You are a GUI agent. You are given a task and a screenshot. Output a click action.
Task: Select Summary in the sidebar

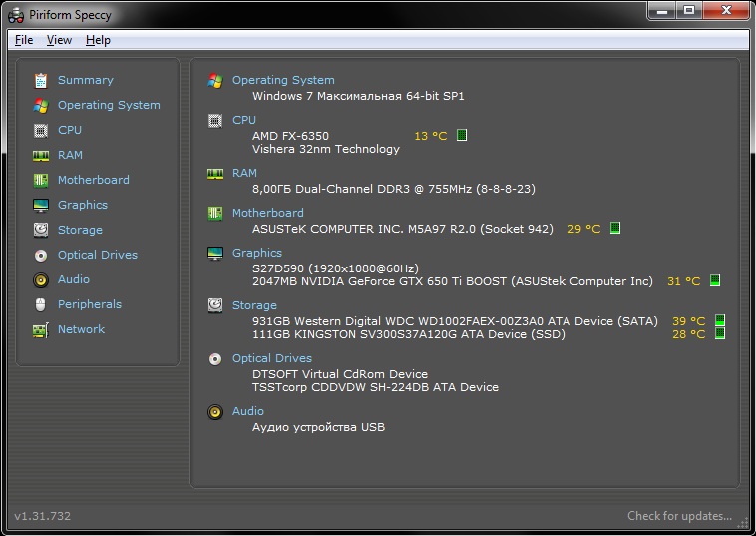tap(86, 80)
